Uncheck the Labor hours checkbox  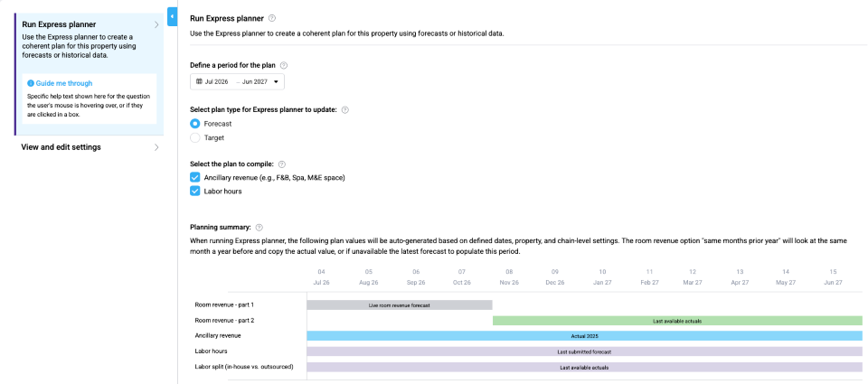[195, 191]
